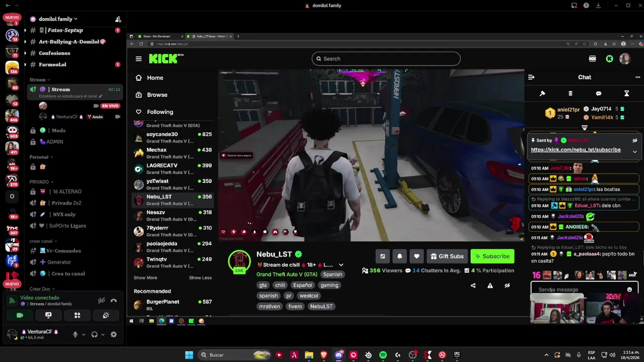Viewport: 644px width, 362px height.
Task: Click the share icon under viewer stats
Action: [x=473, y=286]
